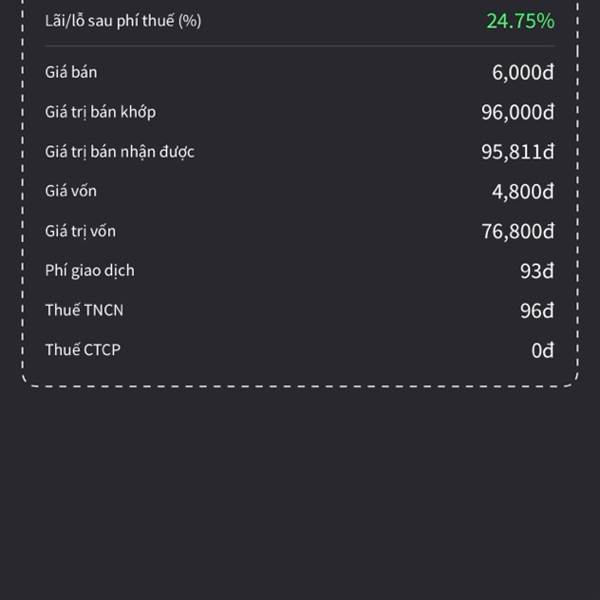The width and height of the screenshot is (600, 600).
Task: Click the 95,811đ received amount
Action: coord(517,152)
